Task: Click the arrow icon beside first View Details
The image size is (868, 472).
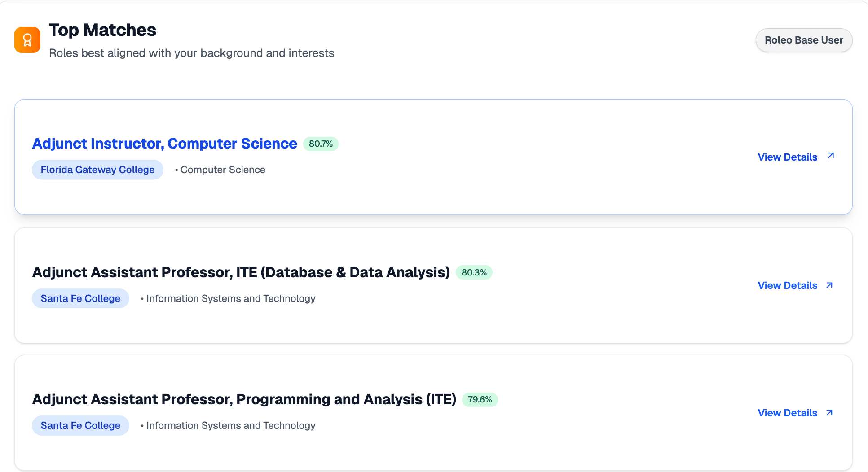Action: [x=830, y=156]
